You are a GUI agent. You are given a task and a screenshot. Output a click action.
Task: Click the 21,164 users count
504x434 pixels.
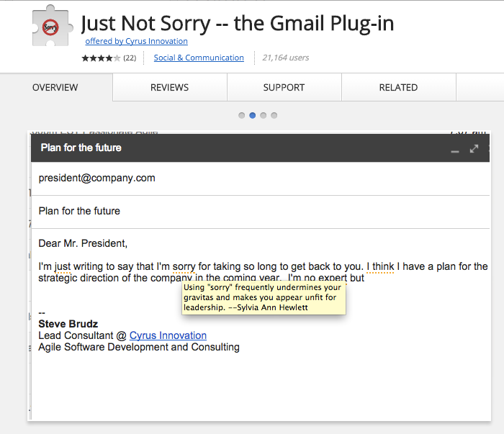pos(285,58)
